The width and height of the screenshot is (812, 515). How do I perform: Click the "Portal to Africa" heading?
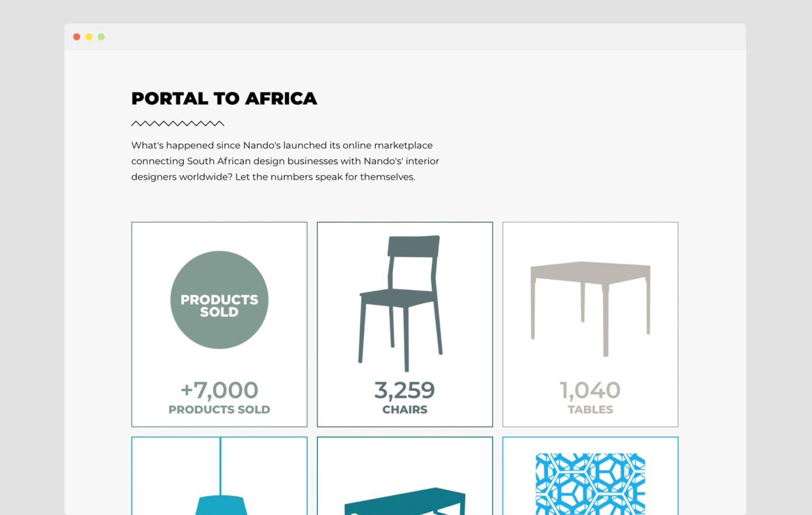(x=224, y=99)
